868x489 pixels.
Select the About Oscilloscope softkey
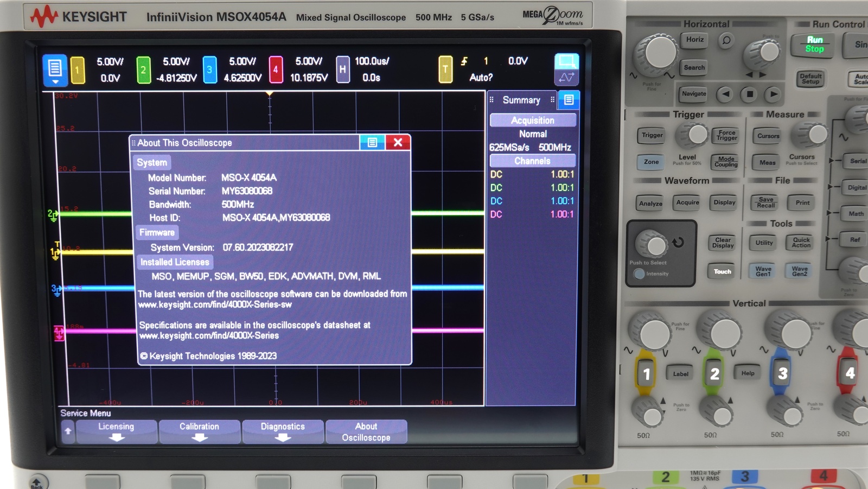tap(366, 431)
